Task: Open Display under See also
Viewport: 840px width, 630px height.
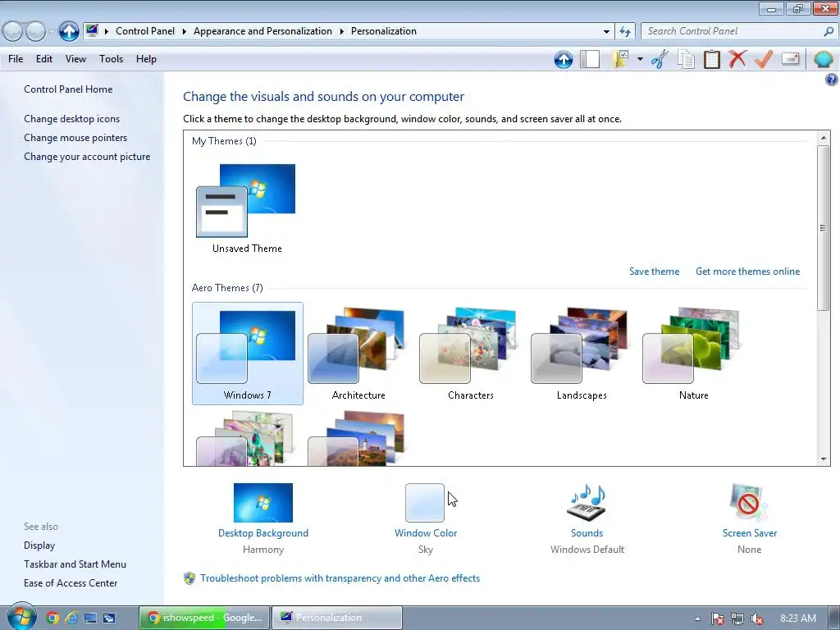Action: 39,546
